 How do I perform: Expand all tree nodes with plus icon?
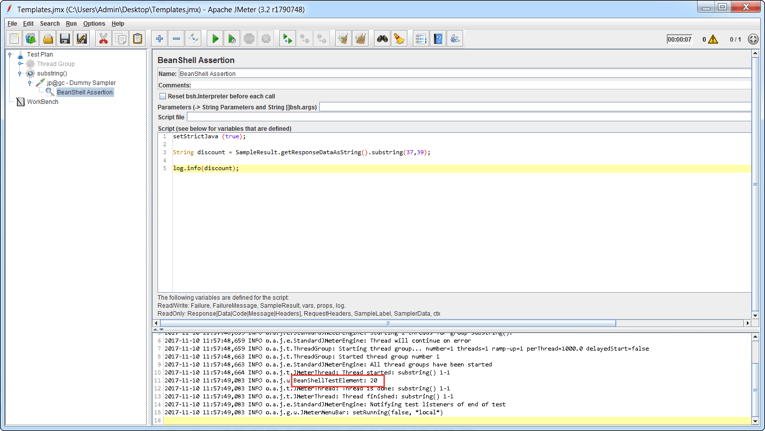tap(159, 39)
